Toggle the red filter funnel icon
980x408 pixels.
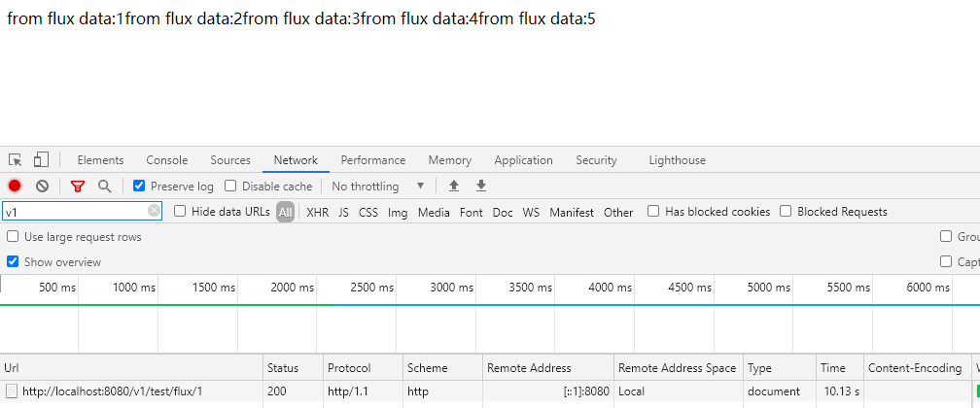click(x=78, y=186)
